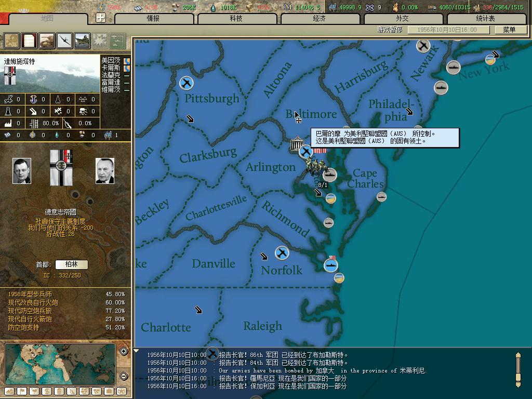Click the Norfolk naval port ship icon
The width and height of the screenshot is (532, 399).
[330, 265]
